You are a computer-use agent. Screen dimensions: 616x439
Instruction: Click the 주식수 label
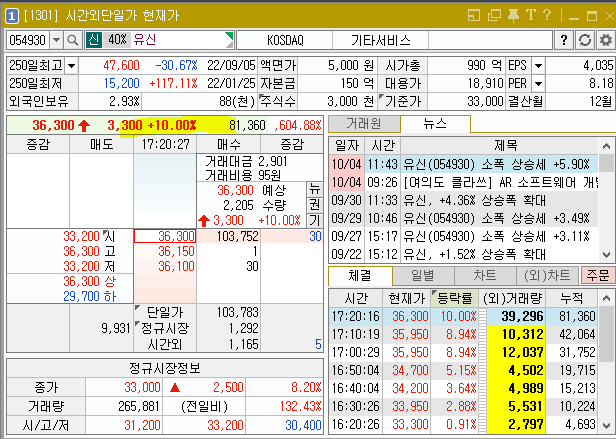[278, 102]
